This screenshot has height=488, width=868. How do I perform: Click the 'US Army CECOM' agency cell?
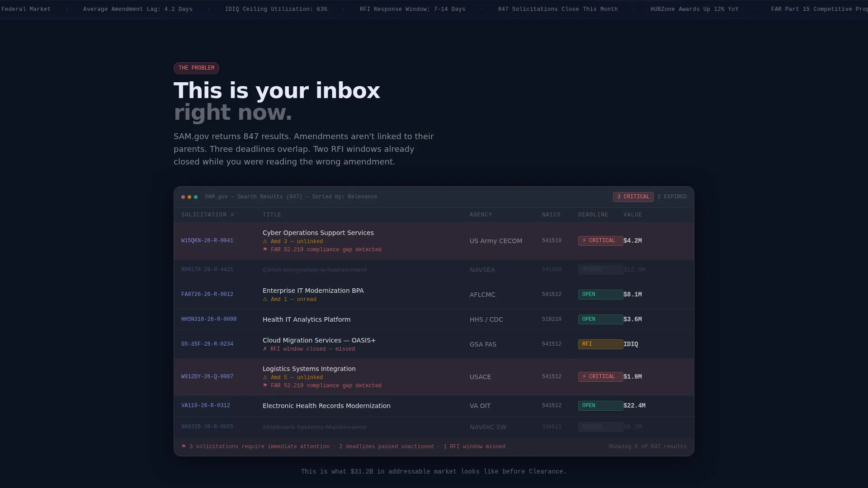pyautogui.click(x=496, y=241)
